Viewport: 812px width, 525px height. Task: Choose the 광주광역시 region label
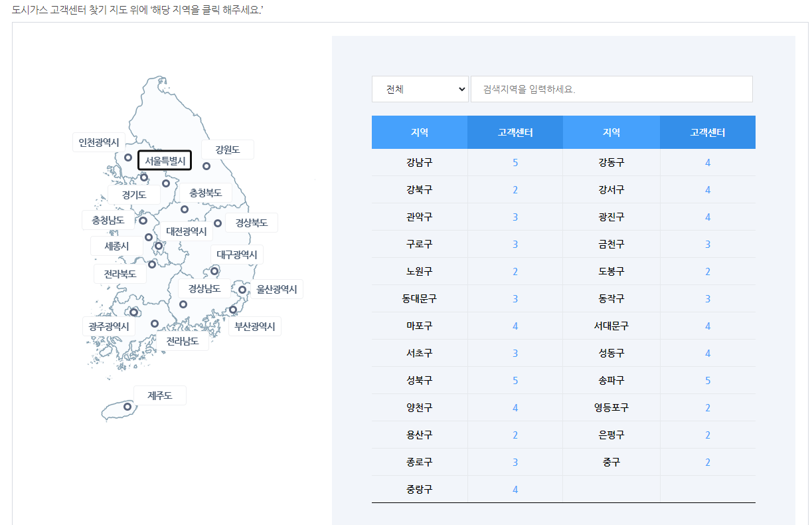pos(109,326)
